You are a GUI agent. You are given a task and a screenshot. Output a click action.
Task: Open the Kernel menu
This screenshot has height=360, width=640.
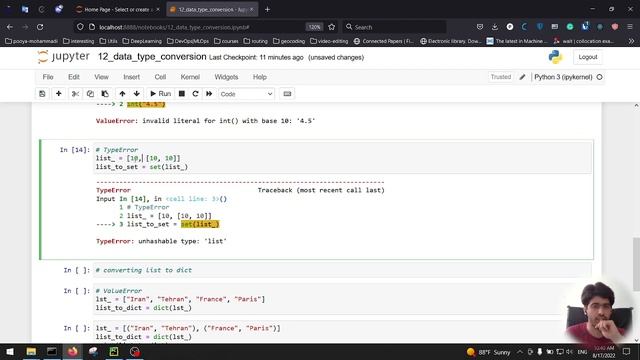[190, 77]
